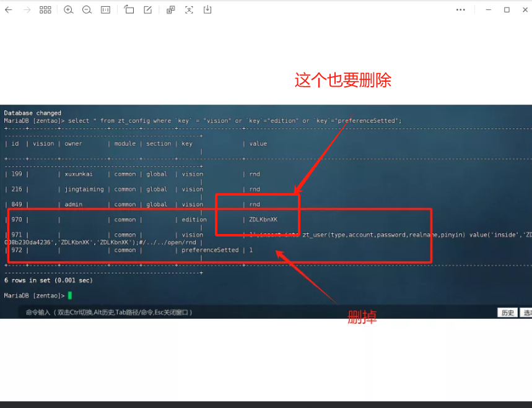Click the id '971' cell
This screenshot has width=532, height=408.
pos(17,235)
